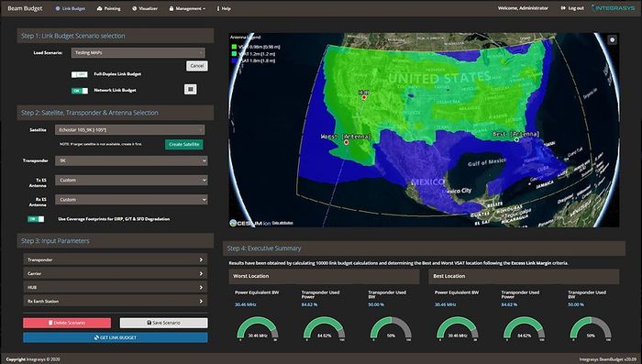Click the Integrasys BeamBudget version footer text
Viewport: 642px width, 364px height.
607,359
